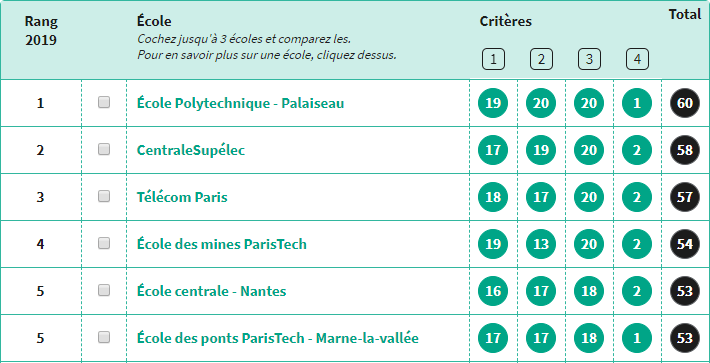This screenshot has width=710, height=363.
Task: Click the Rang 2019 column header
Action: pos(41,31)
